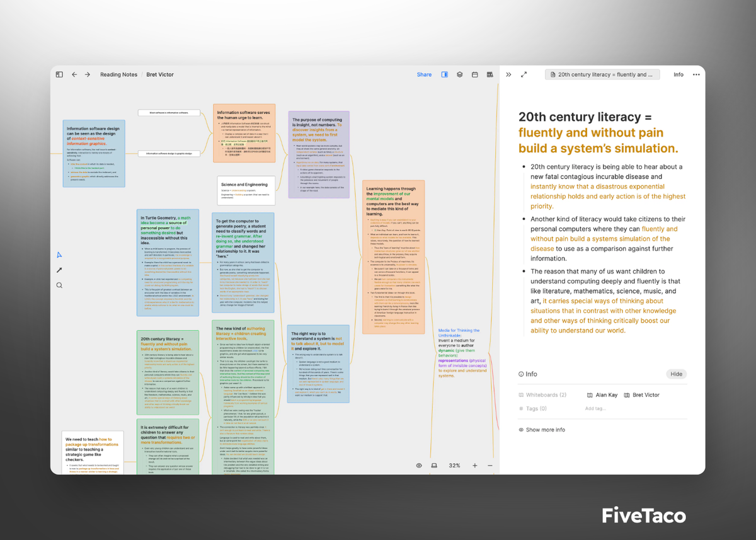Open the Bret Victor breadcrumb
756x540 pixels.
[x=160, y=74]
